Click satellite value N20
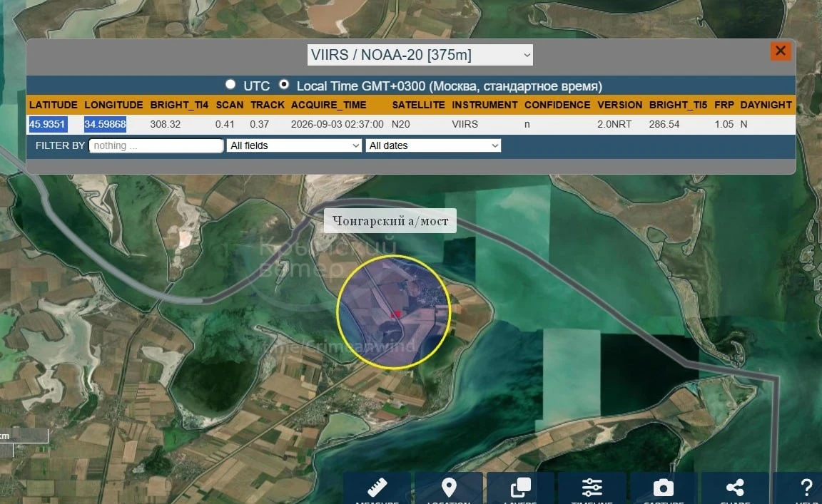The width and height of the screenshot is (822, 504). [x=401, y=124]
